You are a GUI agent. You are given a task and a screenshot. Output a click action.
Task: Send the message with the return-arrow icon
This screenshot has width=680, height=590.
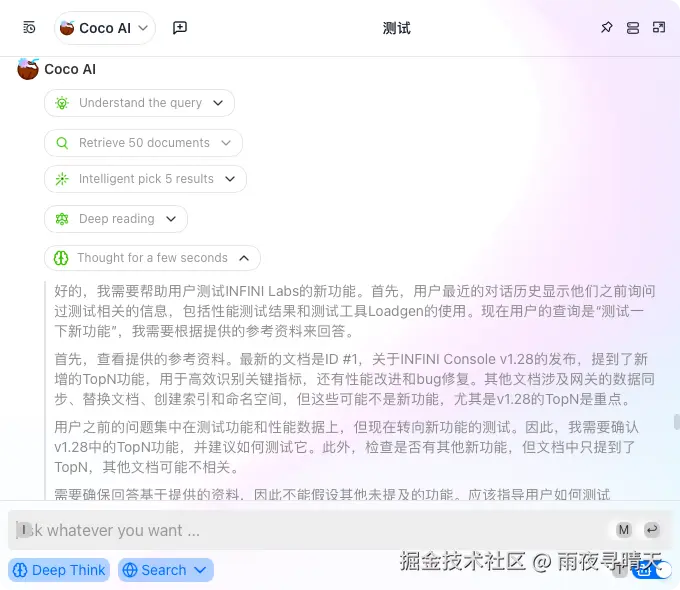[652, 530]
